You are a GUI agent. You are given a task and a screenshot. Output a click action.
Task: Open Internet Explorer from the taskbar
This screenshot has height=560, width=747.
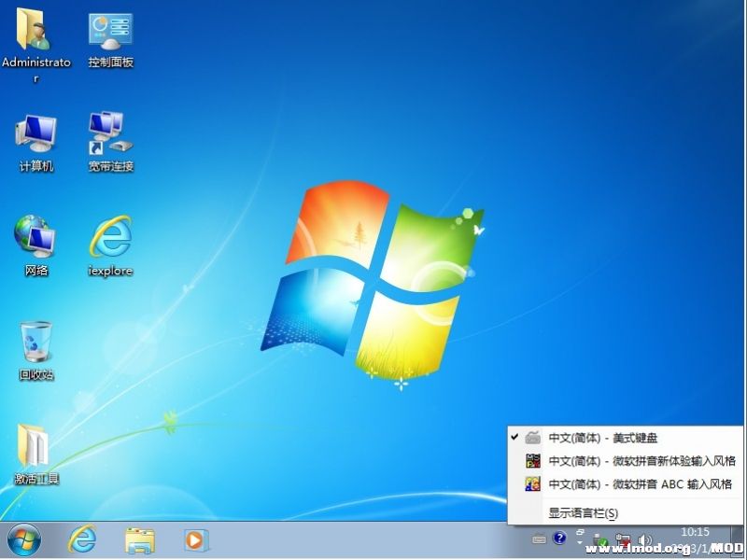tap(82, 539)
